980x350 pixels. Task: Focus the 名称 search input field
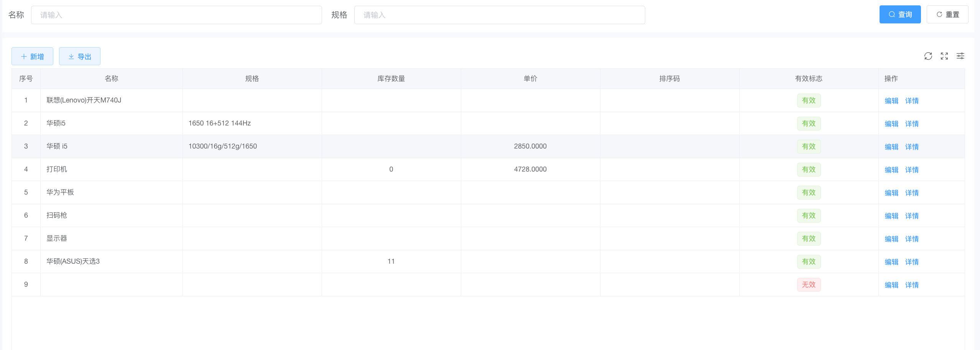(176, 15)
